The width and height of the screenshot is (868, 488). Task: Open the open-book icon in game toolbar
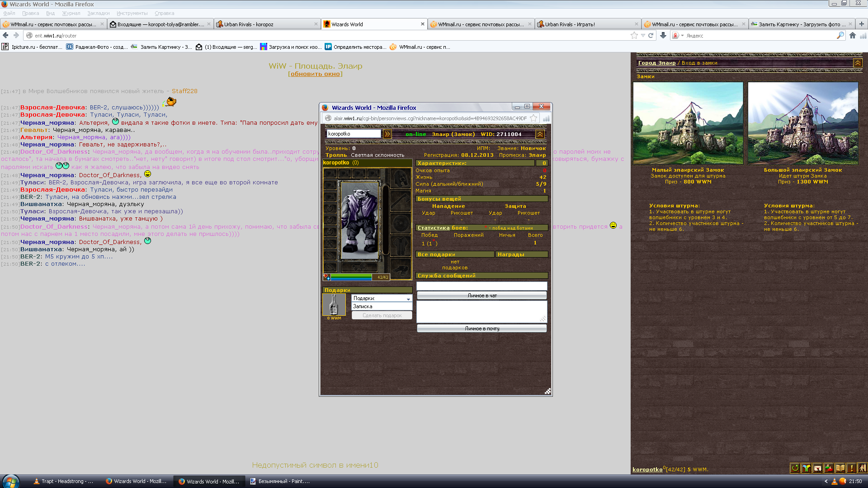(840, 468)
